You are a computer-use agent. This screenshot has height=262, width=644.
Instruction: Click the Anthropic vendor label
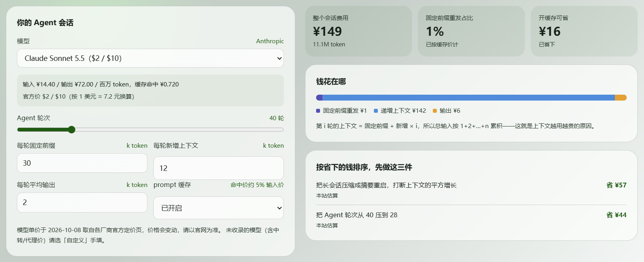click(x=270, y=41)
